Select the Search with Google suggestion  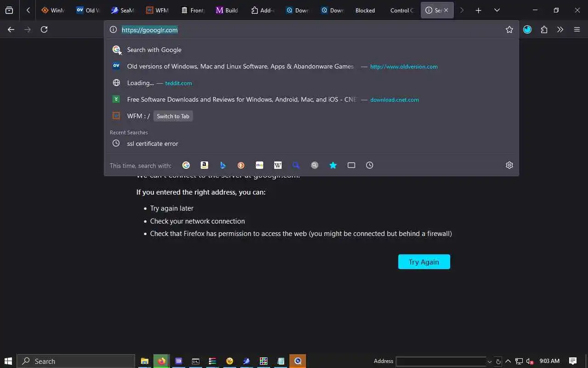tap(311, 50)
